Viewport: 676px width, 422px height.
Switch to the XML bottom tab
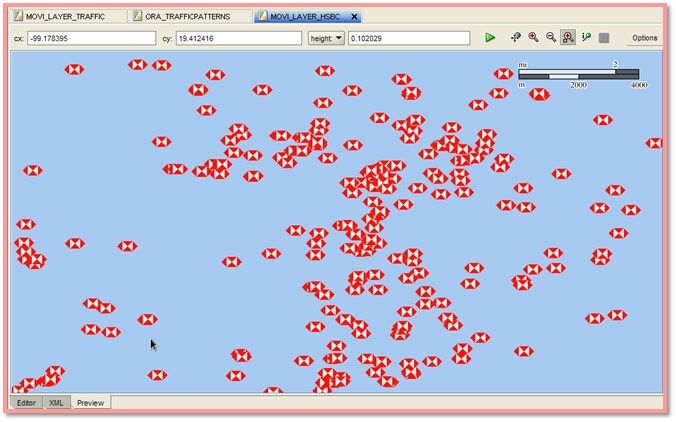(x=56, y=403)
